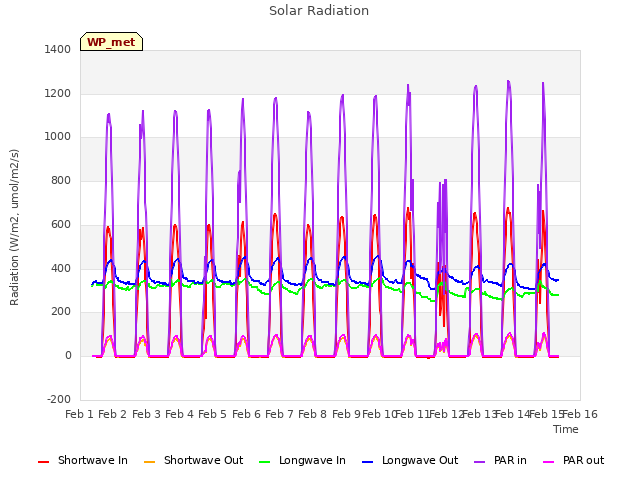Click the Radiation y-axis title

coord(14,227)
